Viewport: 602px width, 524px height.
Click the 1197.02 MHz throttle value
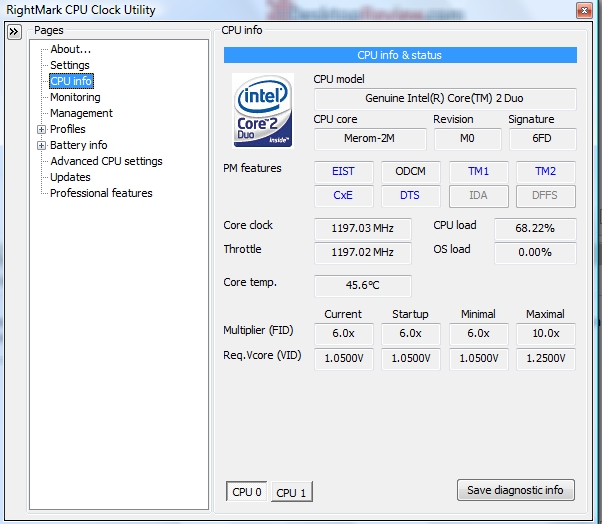click(363, 253)
